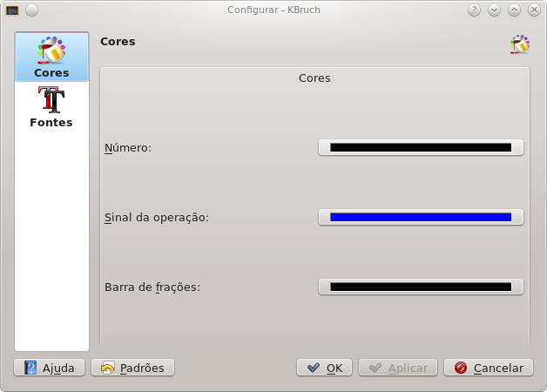Click the Sinal da operação label
This screenshot has height=392, width=547.
click(157, 218)
